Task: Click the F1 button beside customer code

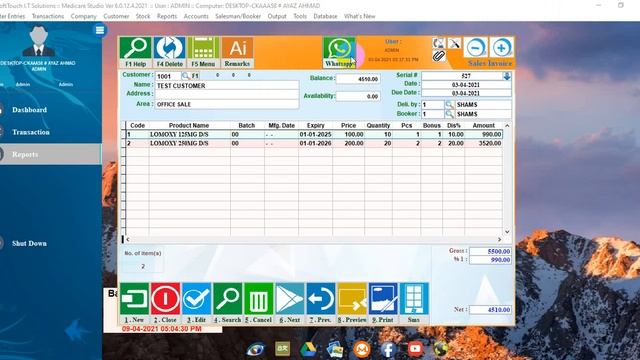Action: (x=195, y=76)
